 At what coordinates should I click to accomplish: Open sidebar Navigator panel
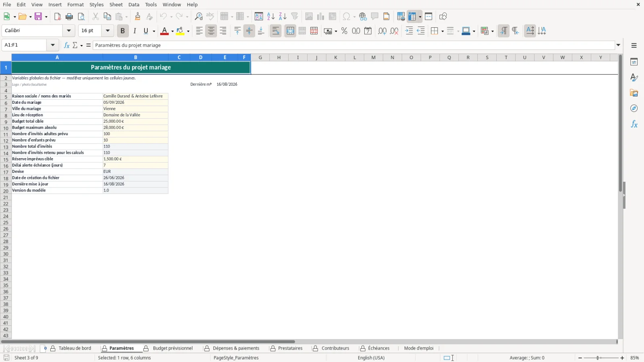[x=634, y=109]
